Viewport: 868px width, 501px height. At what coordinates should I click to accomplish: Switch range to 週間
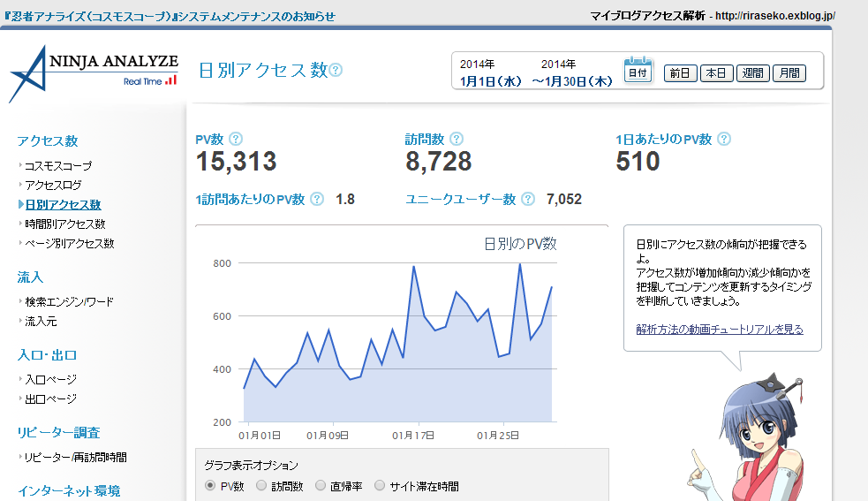(753, 73)
